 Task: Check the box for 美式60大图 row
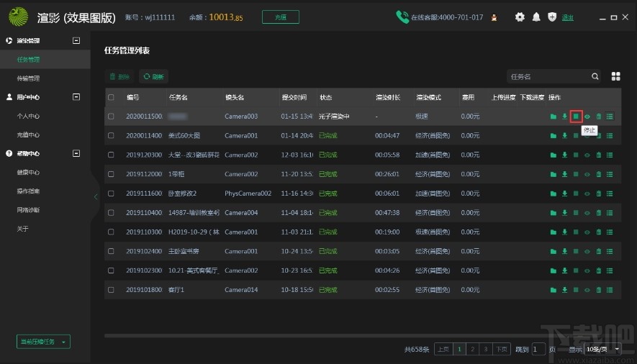tap(111, 135)
